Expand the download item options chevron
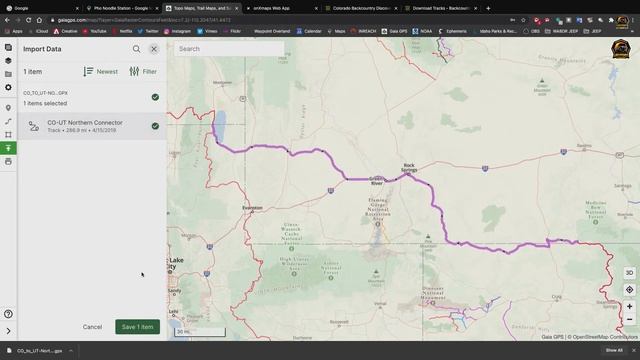Viewport: 640px width, 360px height. (x=71, y=351)
